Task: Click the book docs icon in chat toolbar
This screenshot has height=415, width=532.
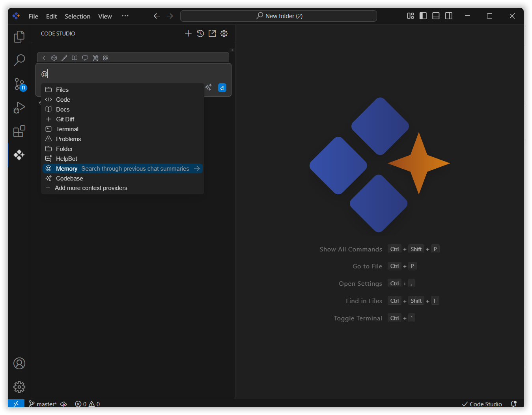Action: pyautogui.click(x=75, y=58)
